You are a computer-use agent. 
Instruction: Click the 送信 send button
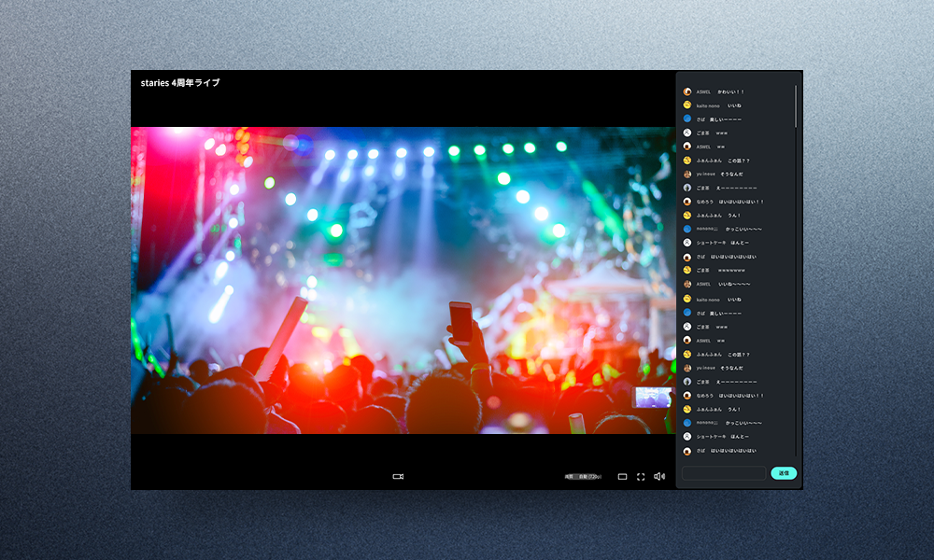click(x=784, y=473)
